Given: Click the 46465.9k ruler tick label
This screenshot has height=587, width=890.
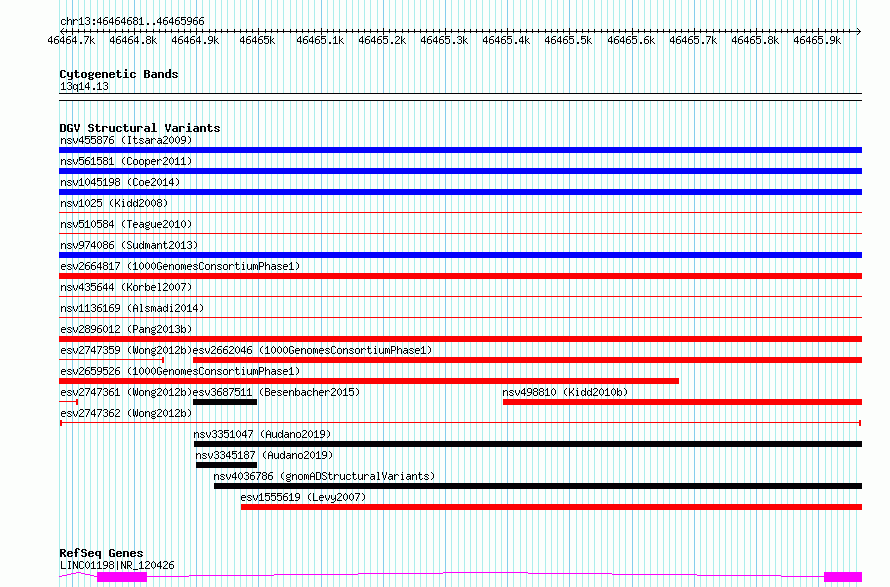Looking at the screenshot, I should (x=817, y=41).
